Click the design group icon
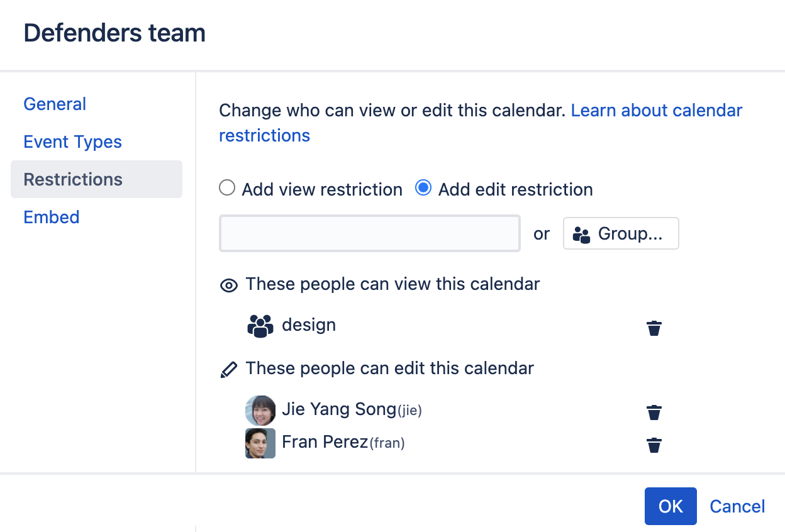The image size is (785, 532). click(260, 326)
